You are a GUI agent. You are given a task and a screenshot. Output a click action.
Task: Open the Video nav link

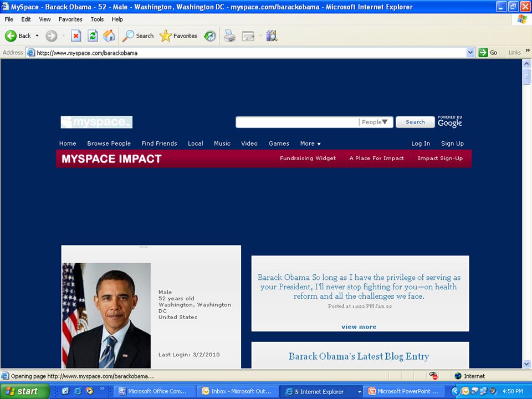[249, 144]
